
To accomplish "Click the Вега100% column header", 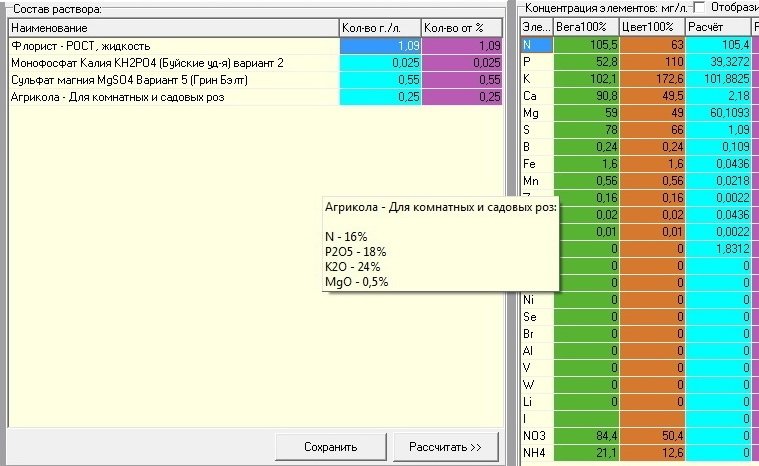I will coord(586,27).
